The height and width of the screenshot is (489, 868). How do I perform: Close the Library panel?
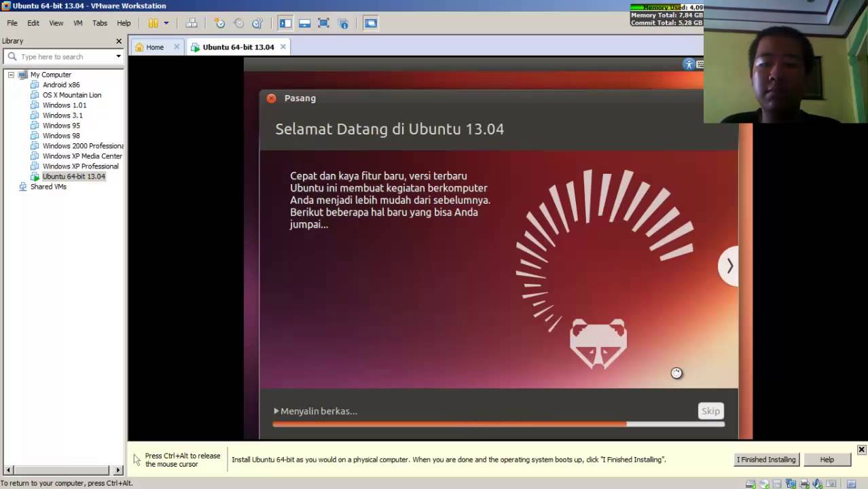click(119, 41)
